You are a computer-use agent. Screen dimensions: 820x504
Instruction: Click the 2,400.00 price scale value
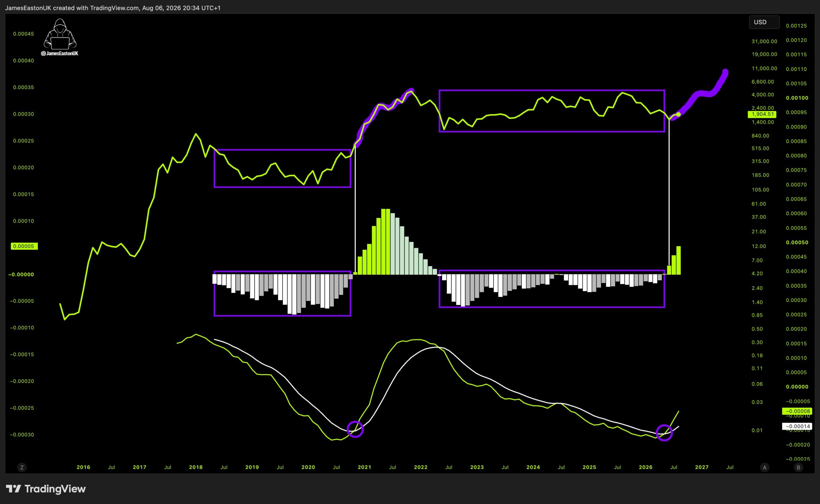click(763, 108)
